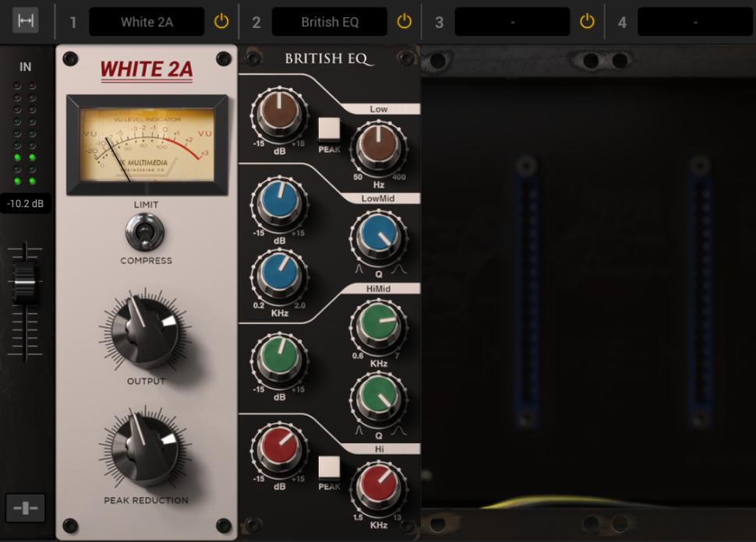Open empty slot 3 module selector
The width and height of the screenshot is (756, 542).
[x=512, y=22]
